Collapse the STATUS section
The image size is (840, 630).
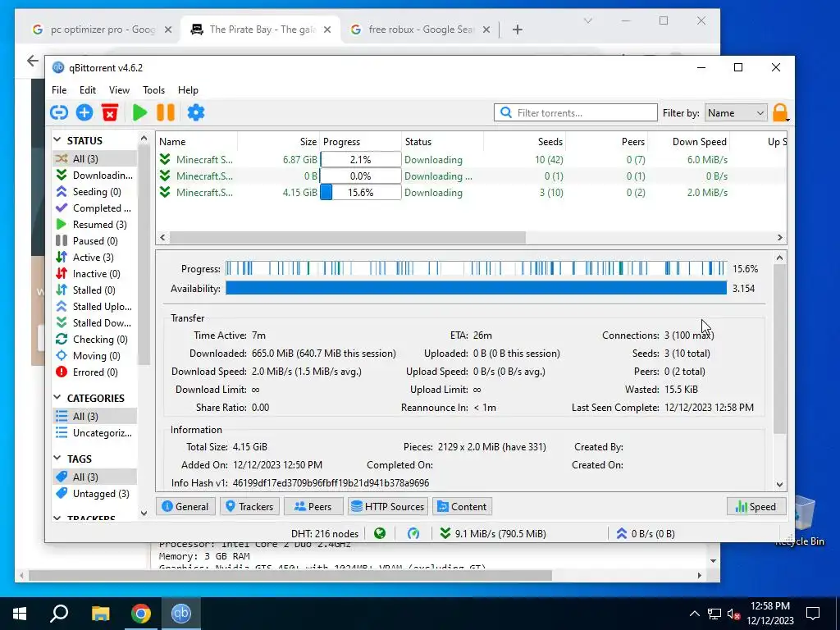coord(58,140)
